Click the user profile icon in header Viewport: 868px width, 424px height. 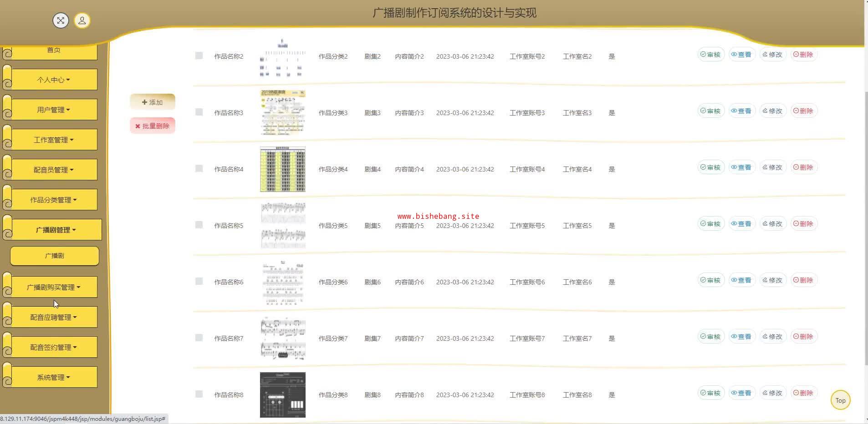coord(82,20)
